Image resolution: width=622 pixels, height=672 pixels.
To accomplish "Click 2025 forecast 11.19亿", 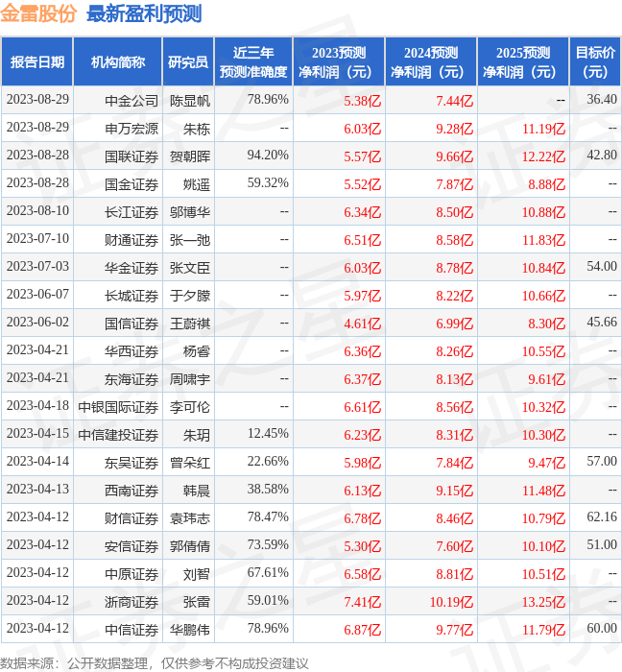I will pos(543,129).
